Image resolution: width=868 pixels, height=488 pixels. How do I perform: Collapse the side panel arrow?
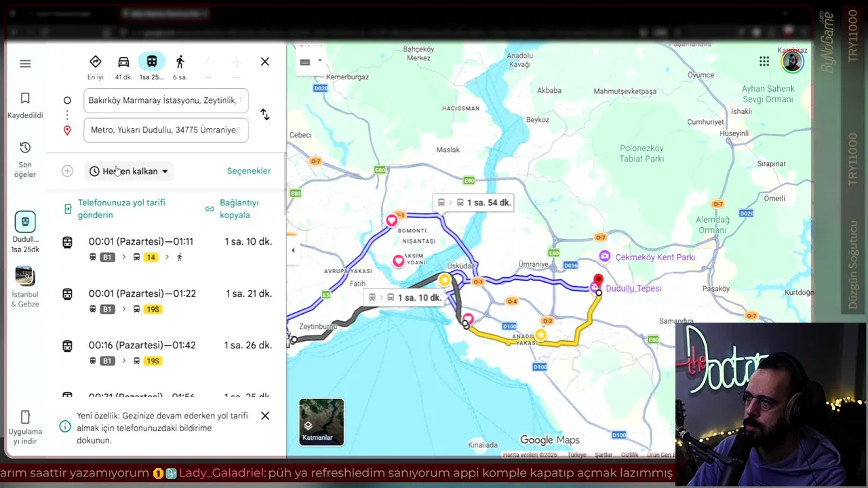[x=293, y=250]
